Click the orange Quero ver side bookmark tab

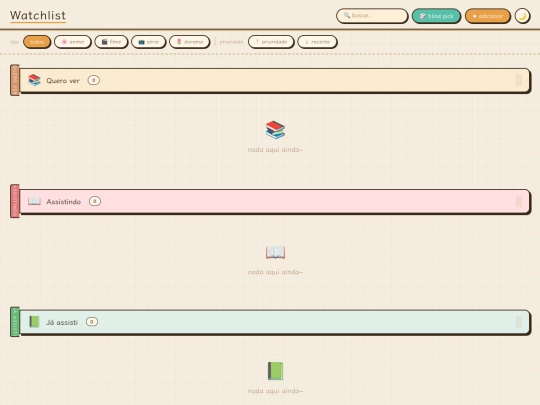pyautogui.click(x=15, y=80)
